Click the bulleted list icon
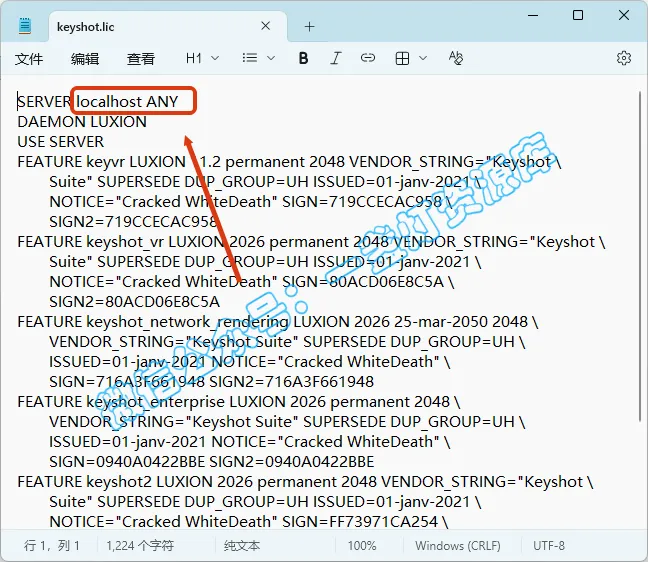Viewport: 648px width, 562px height. (x=250, y=58)
